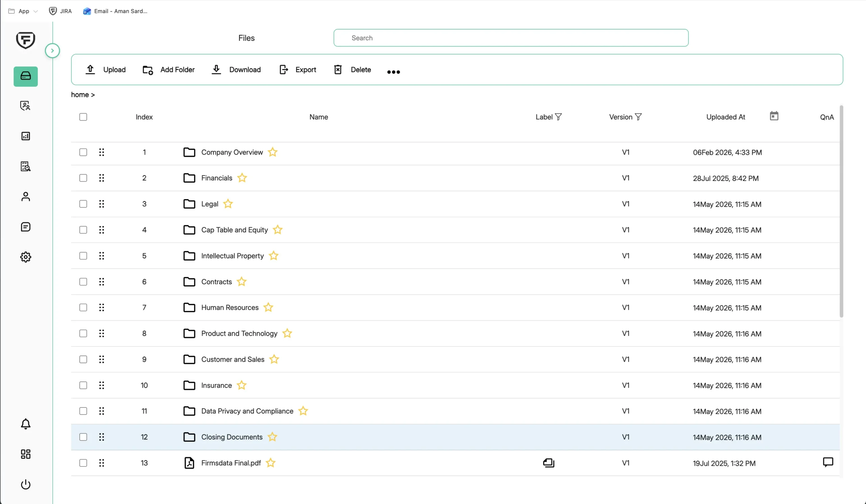The height and width of the screenshot is (504, 866).
Task: Open the Email - Aman Sard bookmark
Action: click(x=115, y=11)
